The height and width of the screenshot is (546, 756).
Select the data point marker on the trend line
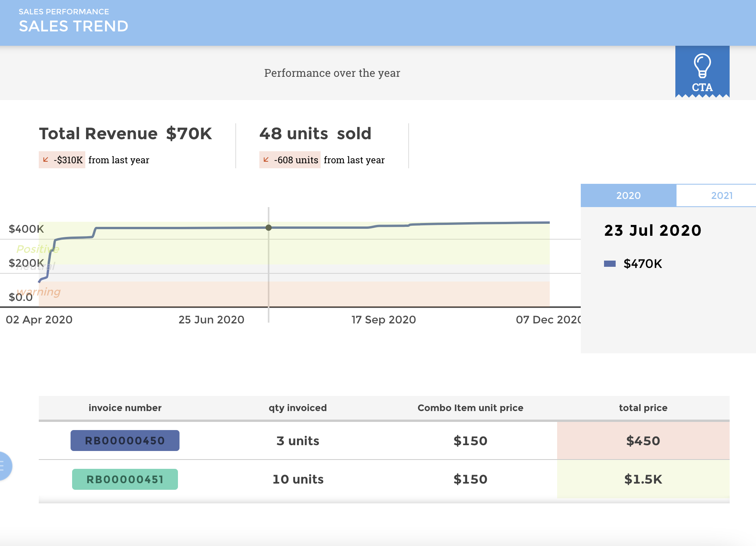tap(269, 228)
